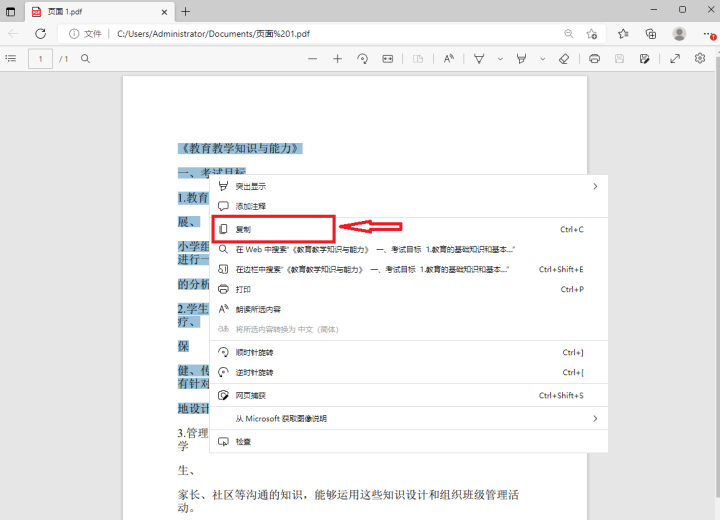The width and height of the screenshot is (720, 520).
Task: Open Find in PDF search
Action: point(85,58)
